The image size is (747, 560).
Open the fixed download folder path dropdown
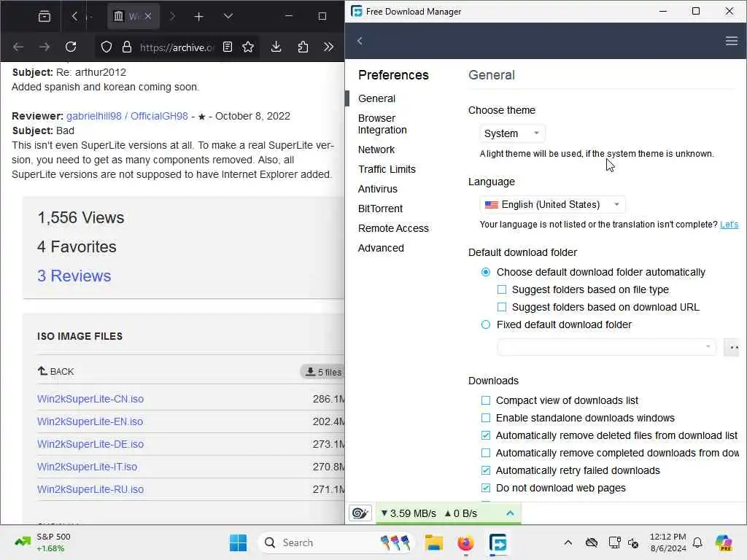[x=606, y=347]
